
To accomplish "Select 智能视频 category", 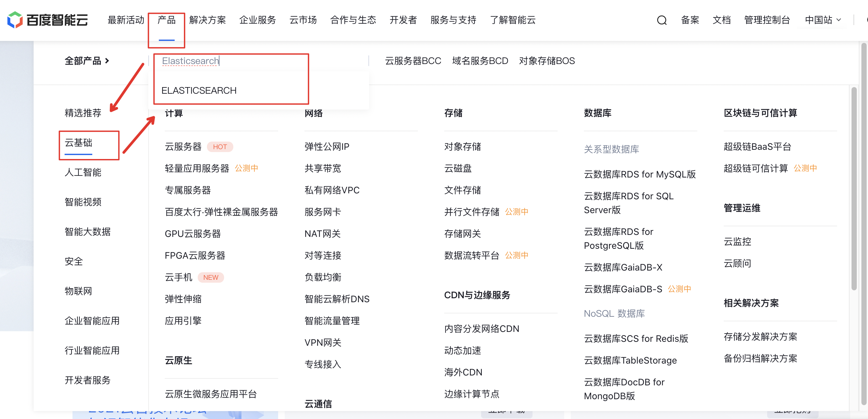I will 83,202.
